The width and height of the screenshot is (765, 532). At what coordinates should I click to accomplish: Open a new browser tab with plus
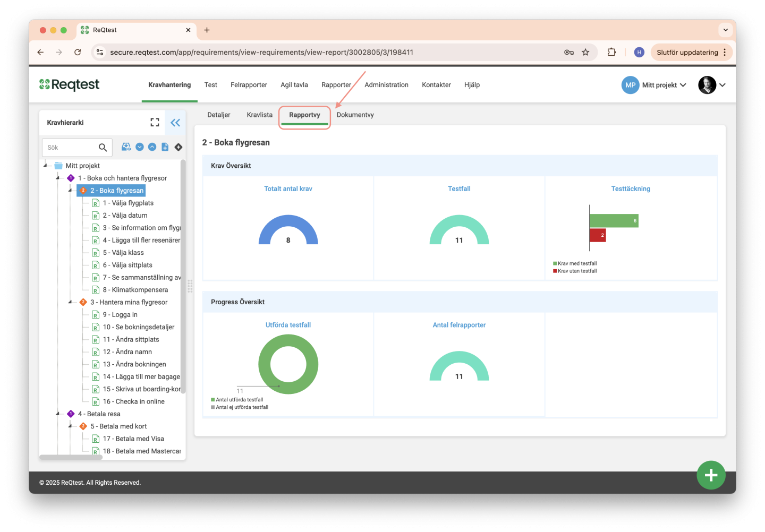pos(207,30)
